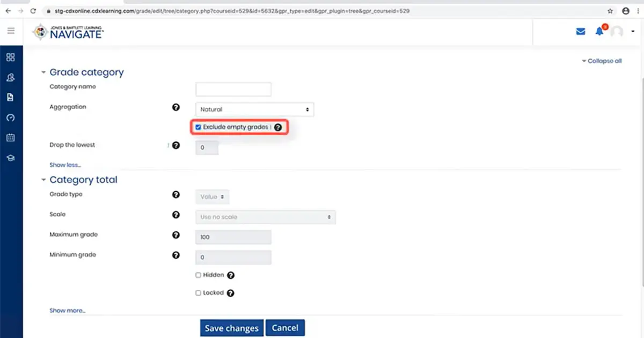
Task: Enable the Hidden checkbox
Action: pyautogui.click(x=199, y=275)
